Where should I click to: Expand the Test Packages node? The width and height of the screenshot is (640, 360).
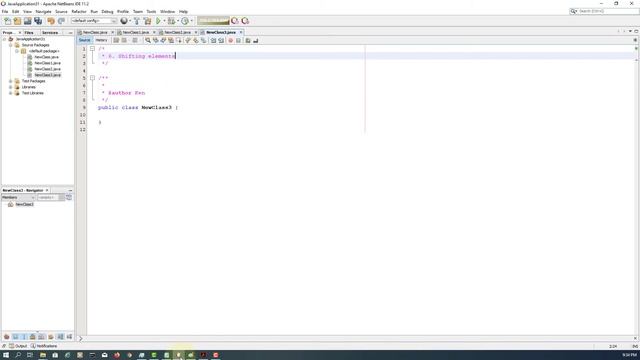point(11,81)
